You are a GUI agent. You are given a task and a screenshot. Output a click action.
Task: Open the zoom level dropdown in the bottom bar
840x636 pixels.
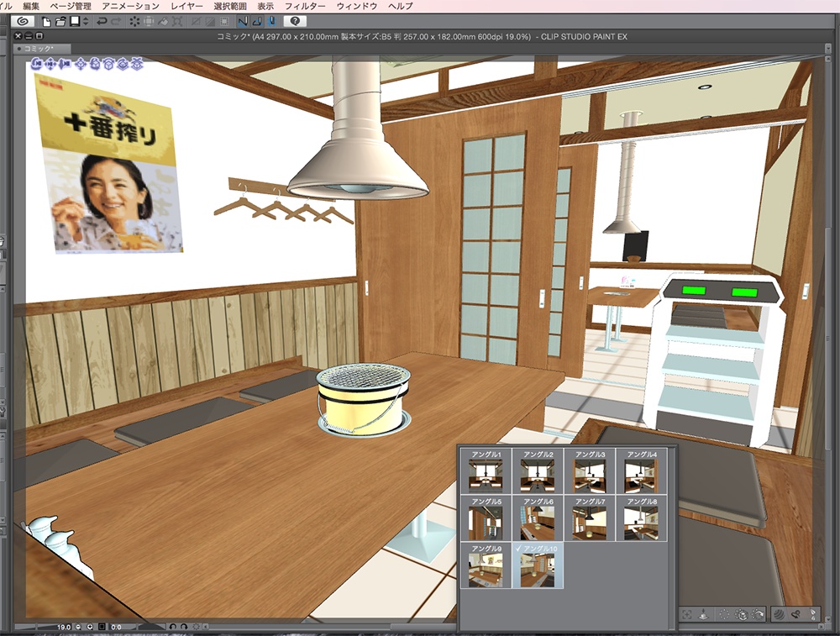(x=77, y=626)
